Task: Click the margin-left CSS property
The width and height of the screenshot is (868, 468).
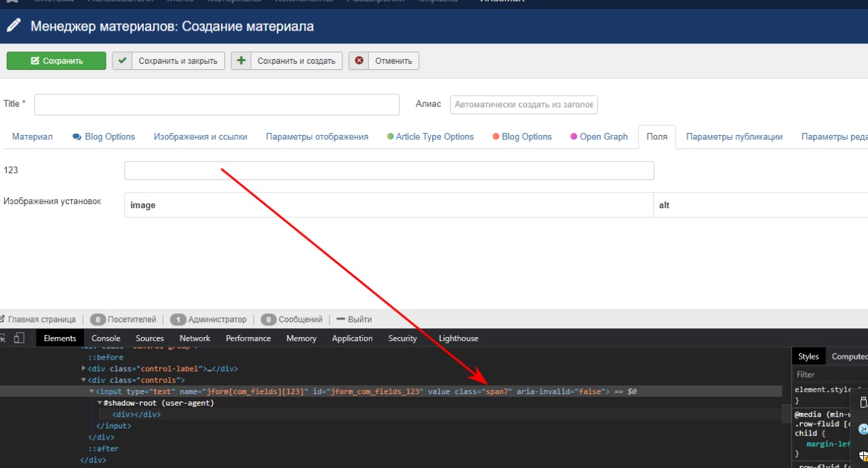Action: tap(828, 444)
